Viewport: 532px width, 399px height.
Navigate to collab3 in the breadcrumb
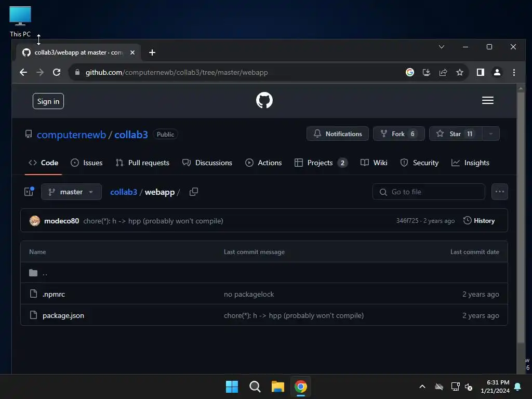tap(124, 192)
